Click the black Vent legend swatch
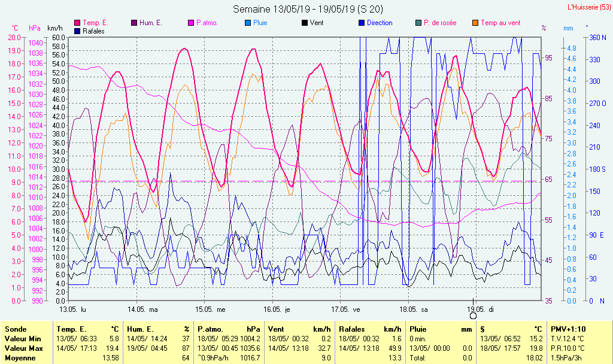Image resolution: width=613 pixels, height=364 pixels. tap(305, 23)
